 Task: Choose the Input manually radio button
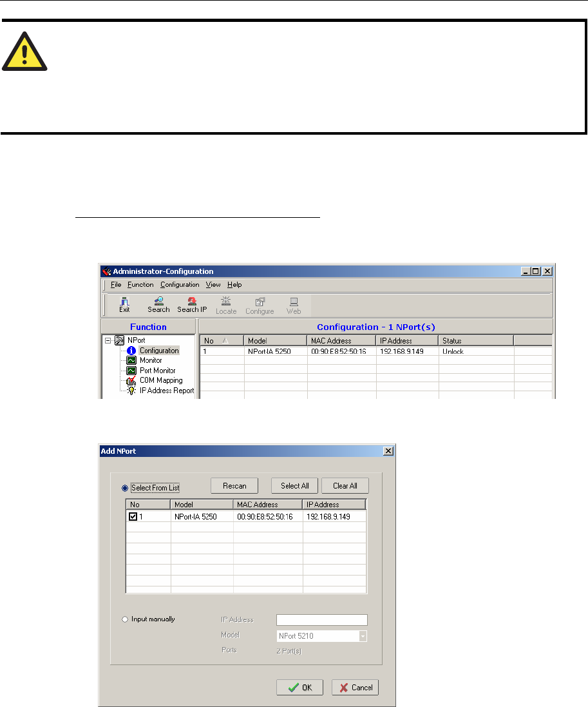point(125,619)
